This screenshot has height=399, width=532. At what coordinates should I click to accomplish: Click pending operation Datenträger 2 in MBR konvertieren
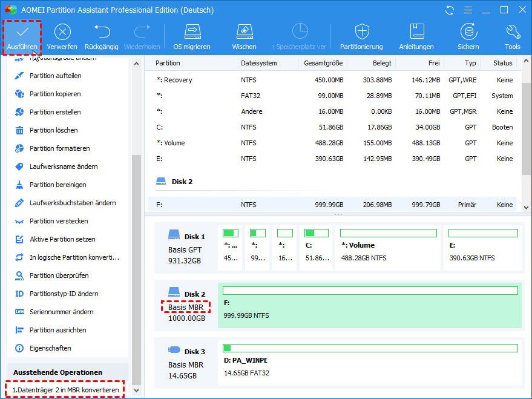(65, 390)
